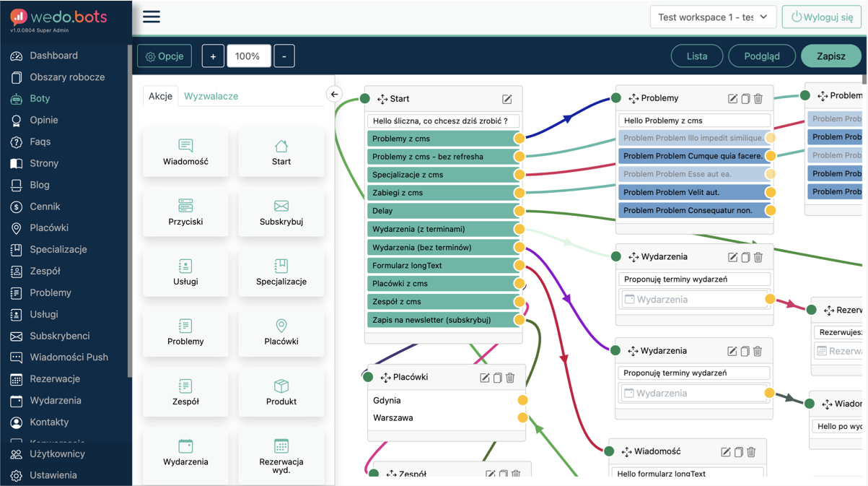868x486 pixels.
Task: Open the Opcje settings menu
Action: tap(165, 56)
